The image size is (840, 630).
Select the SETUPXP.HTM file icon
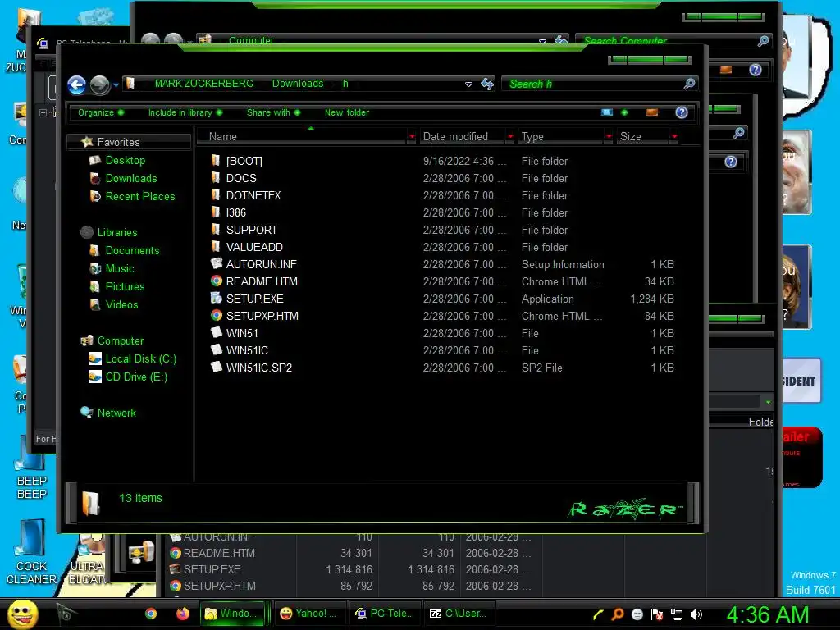pyautogui.click(x=217, y=316)
